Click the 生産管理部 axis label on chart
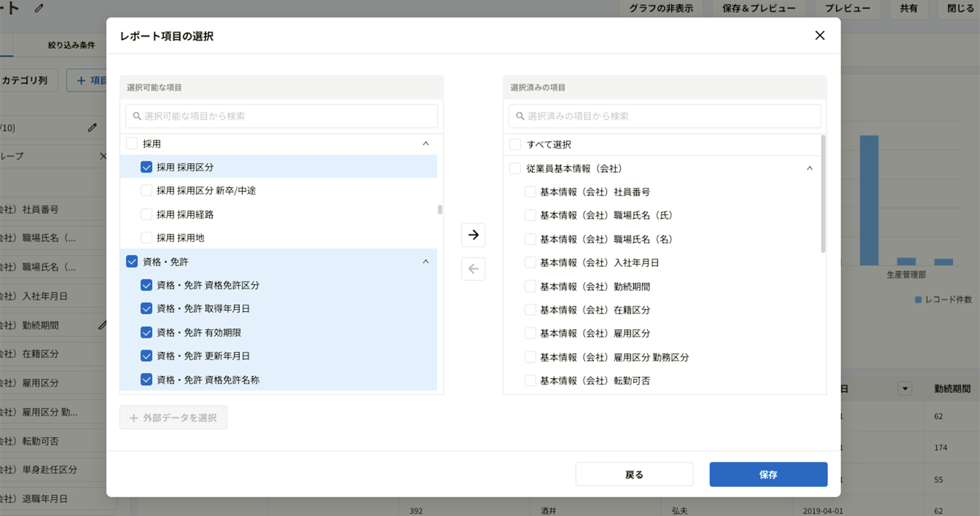This screenshot has height=516, width=980. (906, 275)
